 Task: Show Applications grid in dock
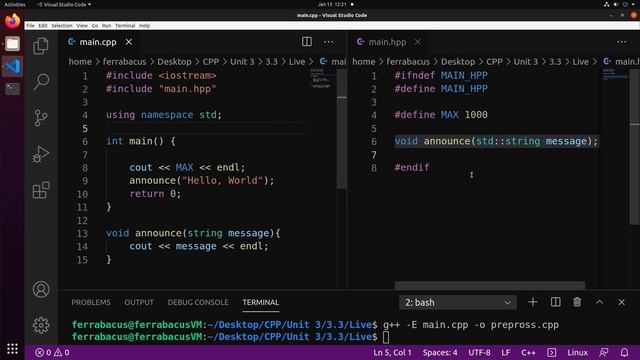coord(12,349)
